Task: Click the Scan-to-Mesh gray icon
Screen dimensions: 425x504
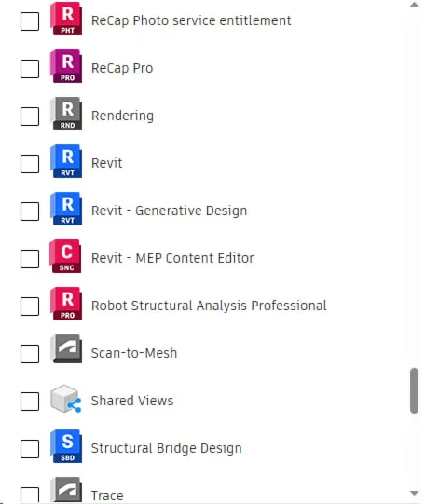Action: coord(66,349)
